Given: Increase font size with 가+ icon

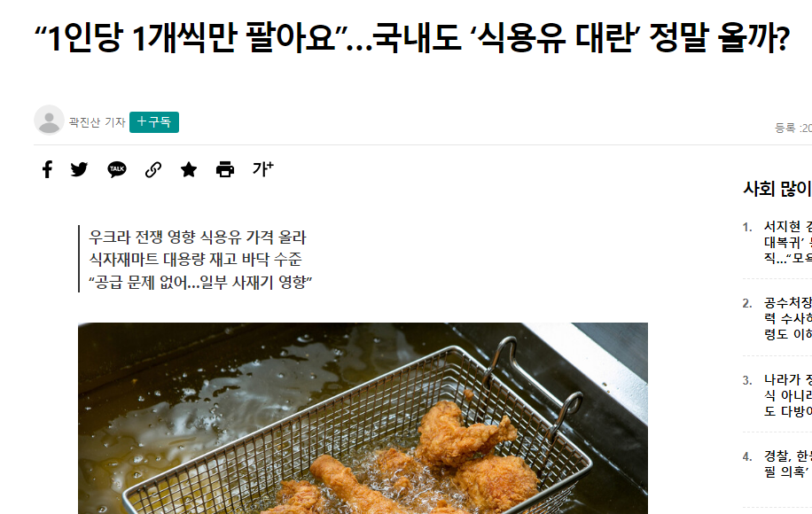Looking at the screenshot, I should [x=262, y=168].
